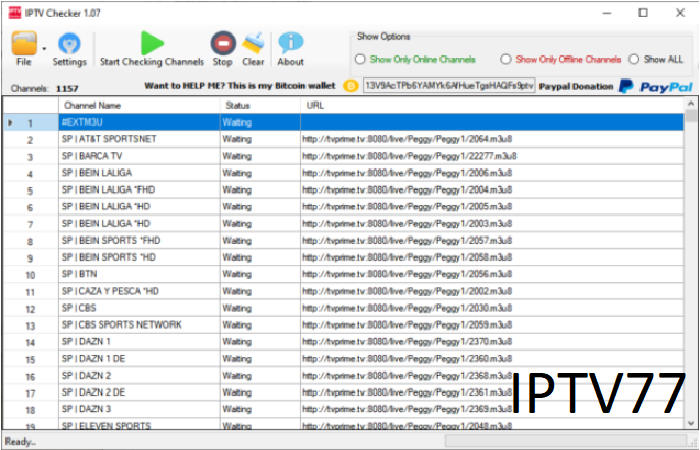Select the #EXTM3U channel cell
Image resolution: width=700 pixels, height=450 pixels.
139,122
